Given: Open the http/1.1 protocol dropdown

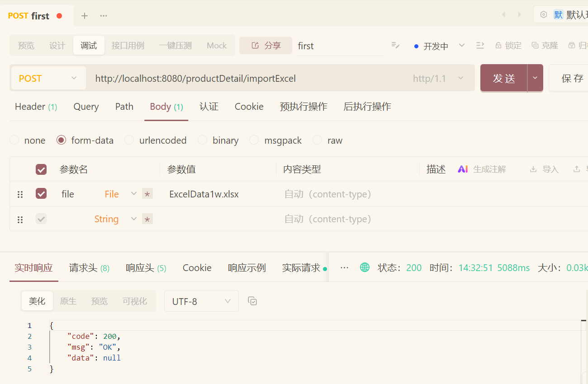Looking at the screenshot, I should pyautogui.click(x=438, y=78).
